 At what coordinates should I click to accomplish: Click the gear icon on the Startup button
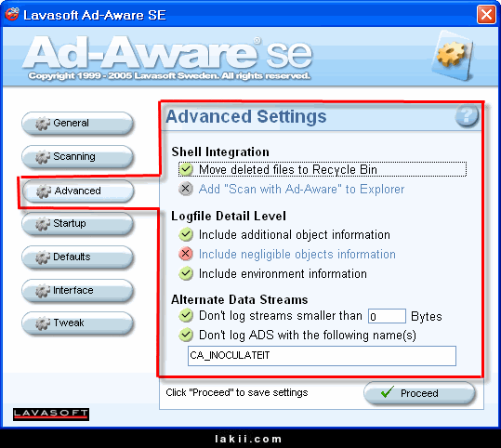coord(43,224)
